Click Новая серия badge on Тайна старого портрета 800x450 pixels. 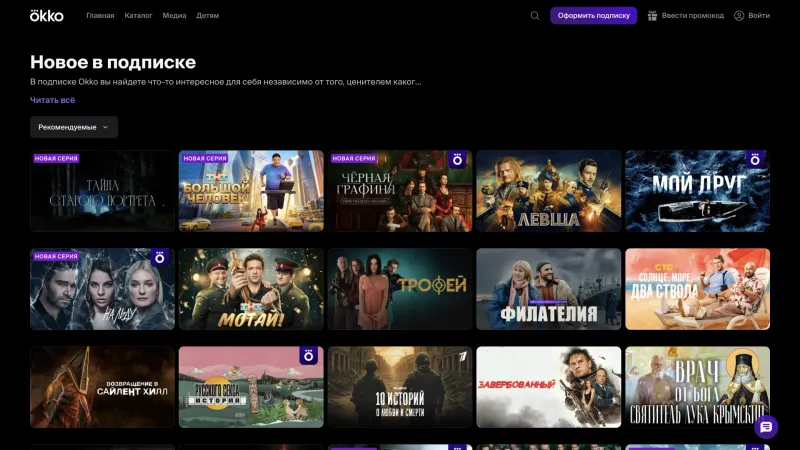(56, 159)
